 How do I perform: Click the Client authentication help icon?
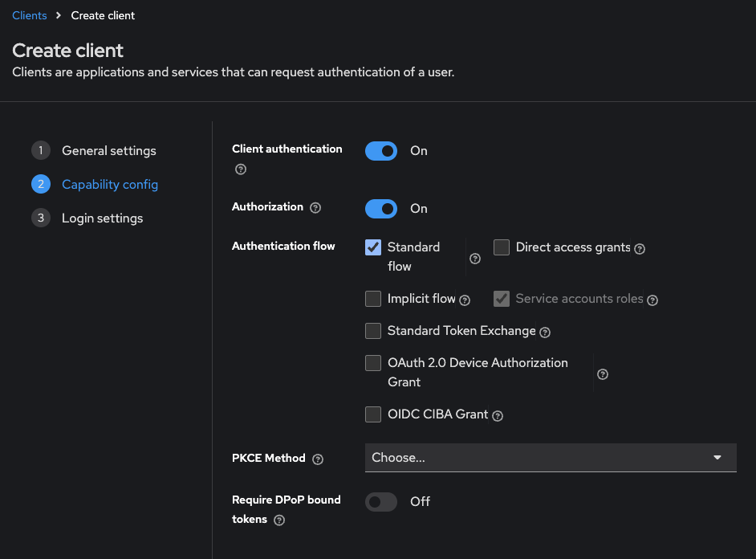(240, 169)
